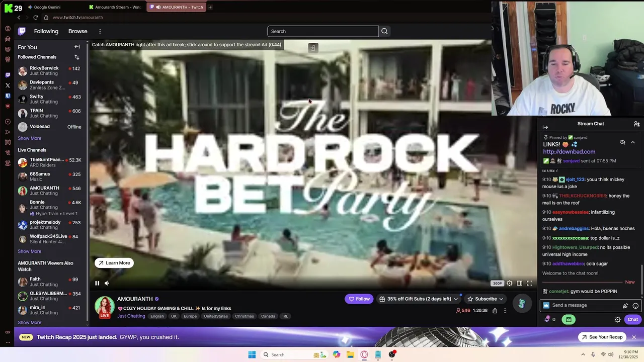Show more AMOURANTH viewers also watch

tap(30, 323)
